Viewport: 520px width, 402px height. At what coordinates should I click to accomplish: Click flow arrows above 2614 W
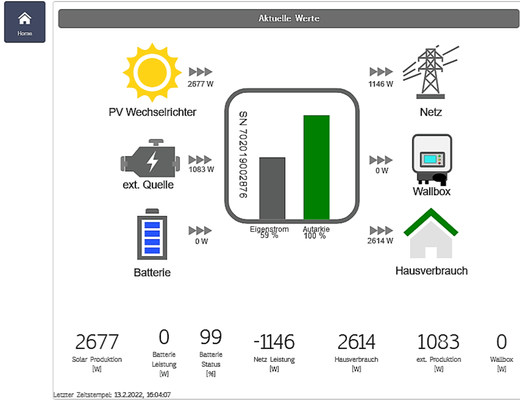click(x=381, y=230)
